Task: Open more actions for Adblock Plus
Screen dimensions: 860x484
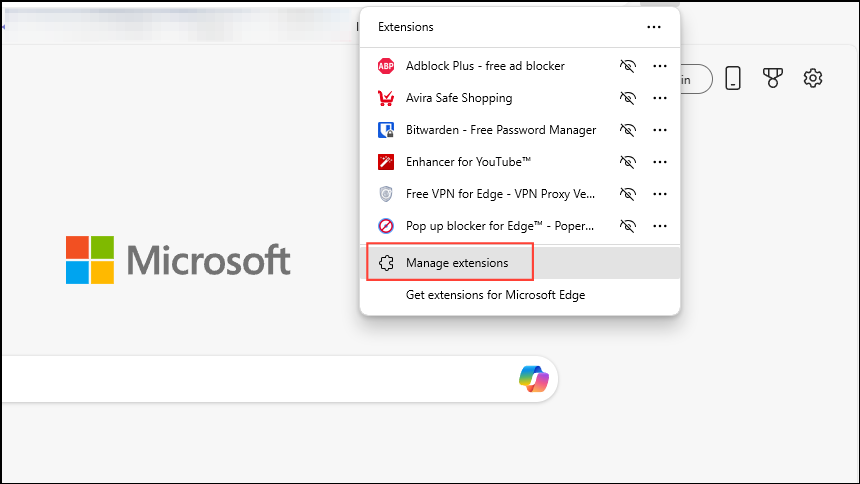Action: pos(660,66)
